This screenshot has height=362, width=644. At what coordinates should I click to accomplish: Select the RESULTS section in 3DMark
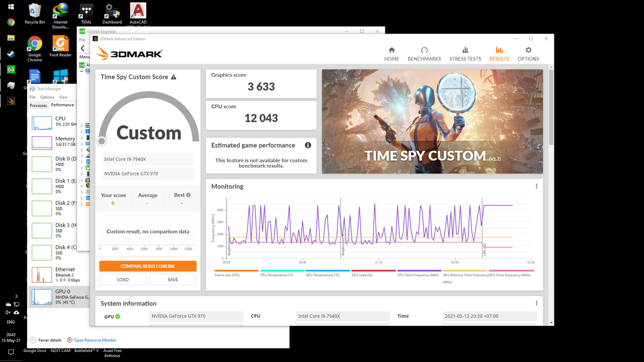(499, 54)
